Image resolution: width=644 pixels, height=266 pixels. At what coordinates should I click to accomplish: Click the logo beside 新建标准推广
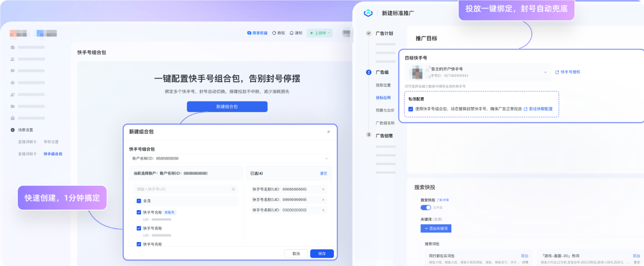pos(368,13)
